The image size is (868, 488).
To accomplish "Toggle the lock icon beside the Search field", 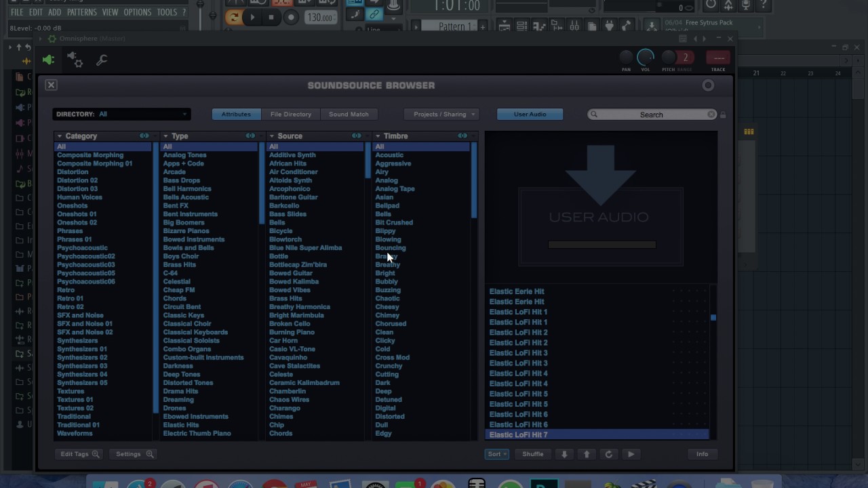I will click(x=723, y=115).
